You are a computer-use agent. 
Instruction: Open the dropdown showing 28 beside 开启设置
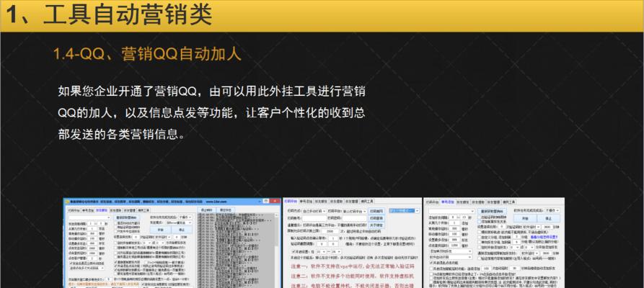coord(336,251)
